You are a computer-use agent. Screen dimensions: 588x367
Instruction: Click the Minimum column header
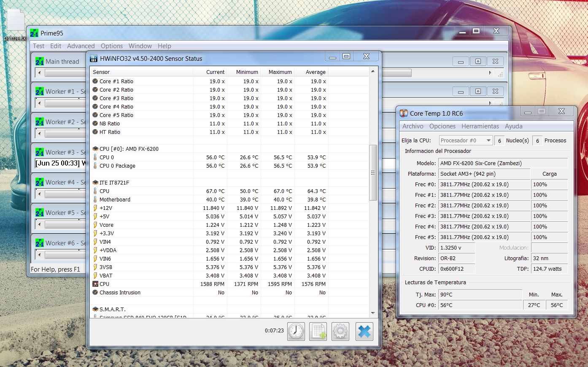pos(243,72)
